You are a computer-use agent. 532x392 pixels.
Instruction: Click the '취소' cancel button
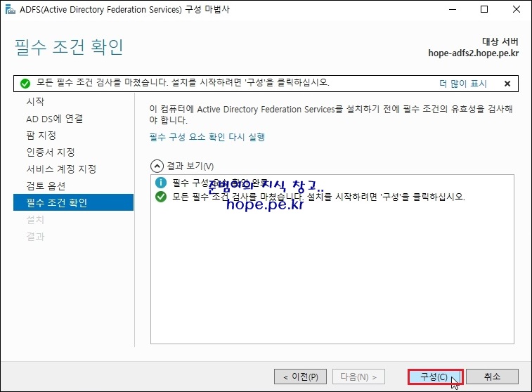pyautogui.click(x=492, y=377)
